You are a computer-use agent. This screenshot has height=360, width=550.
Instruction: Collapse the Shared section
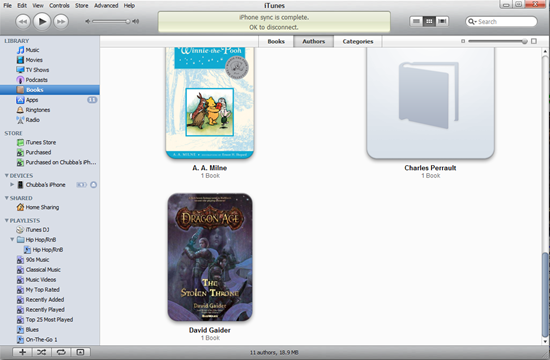(x=7, y=198)
